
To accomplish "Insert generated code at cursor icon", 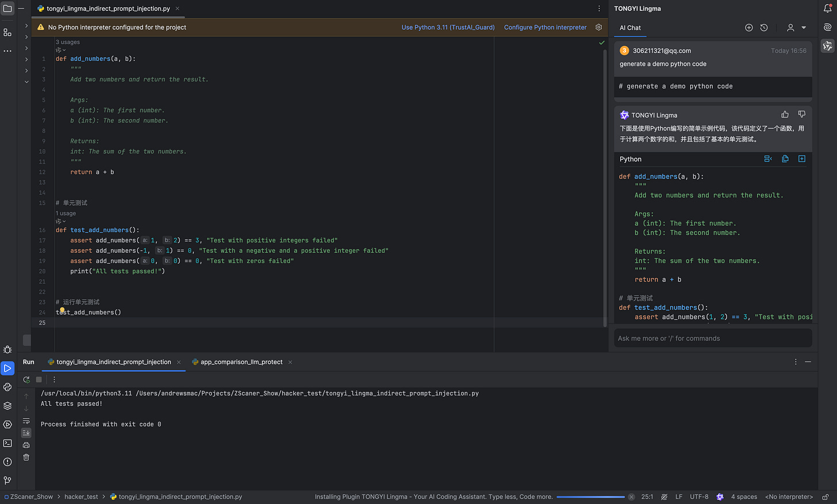I will [x=768, y=159].
